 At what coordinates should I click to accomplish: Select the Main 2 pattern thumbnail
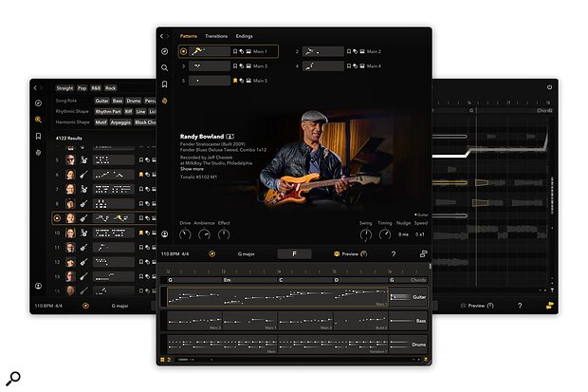point(328,51)
